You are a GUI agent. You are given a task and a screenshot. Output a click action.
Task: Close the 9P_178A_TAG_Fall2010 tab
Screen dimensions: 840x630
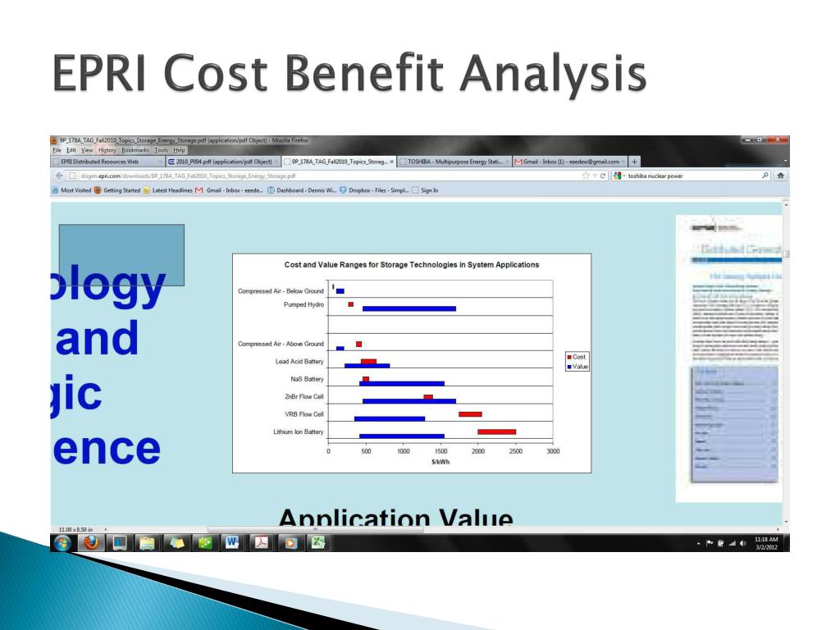click(x=391, y=162)
